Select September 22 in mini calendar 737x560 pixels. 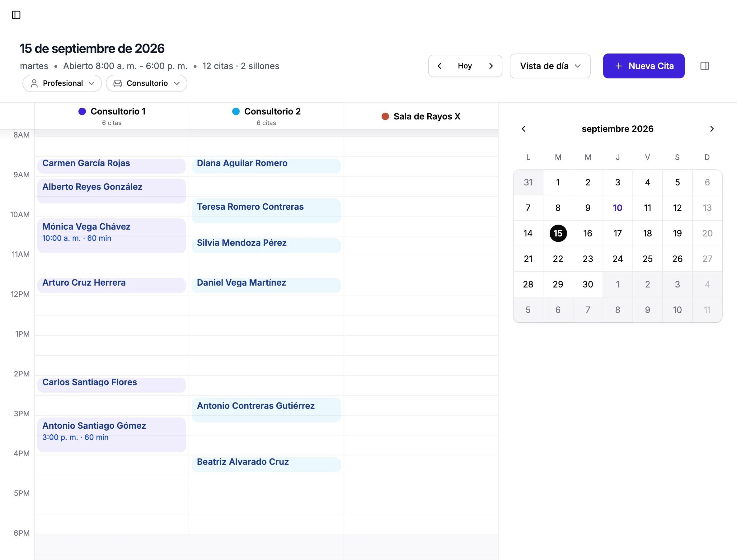point(558,259)
